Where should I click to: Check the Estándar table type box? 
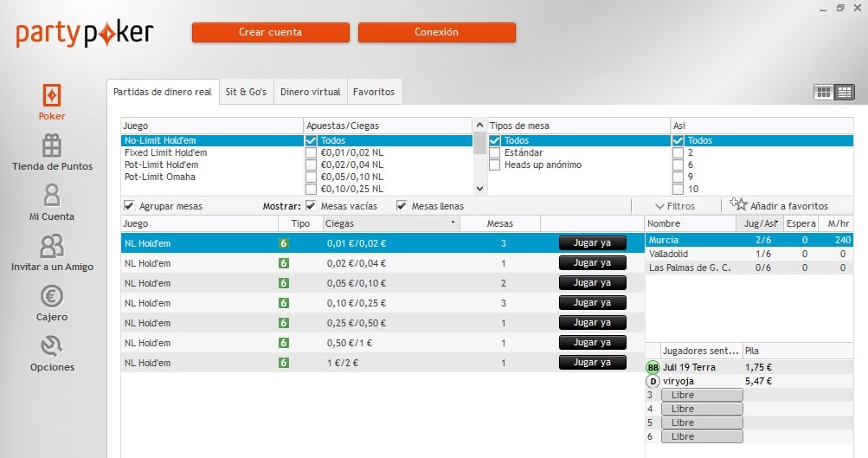495,153
